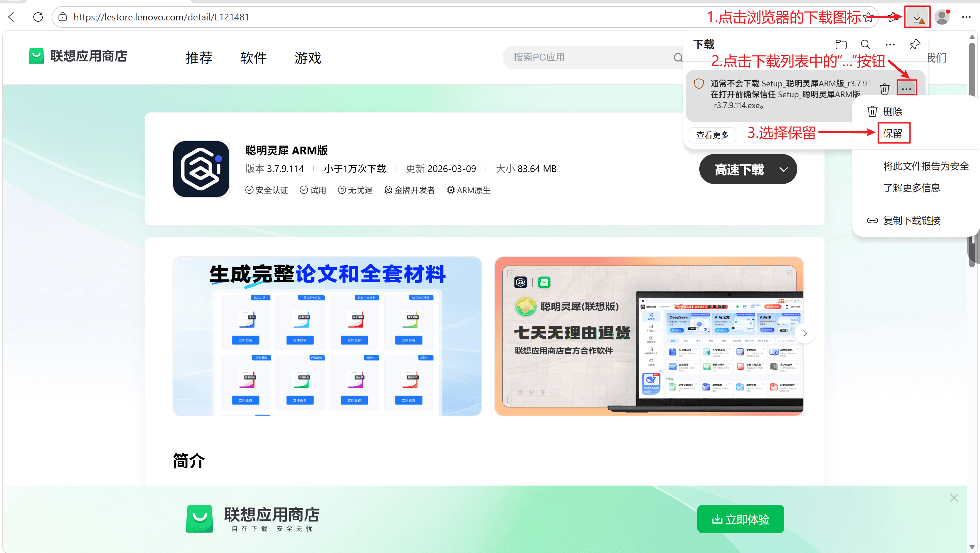The height and width of the screenshot is (553, 980).
Task: Close the bottom 联想应用商店 banner
Action: tap(954, 498)
